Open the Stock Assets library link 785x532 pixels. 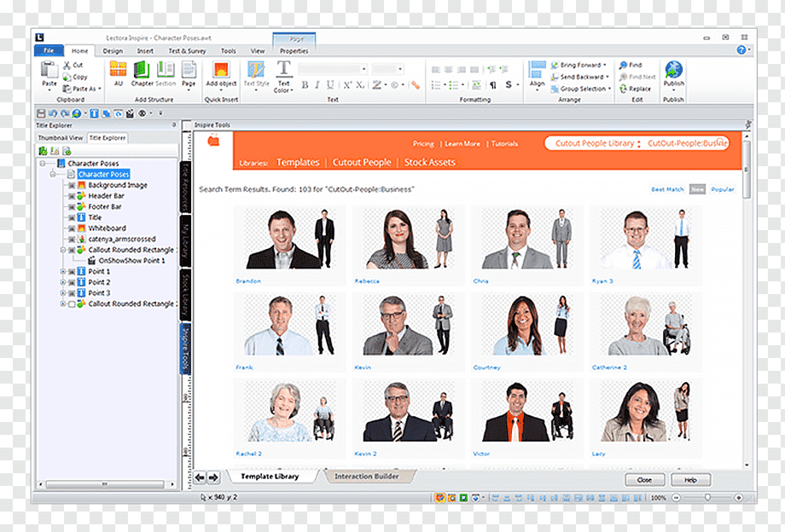click(429, 162)
